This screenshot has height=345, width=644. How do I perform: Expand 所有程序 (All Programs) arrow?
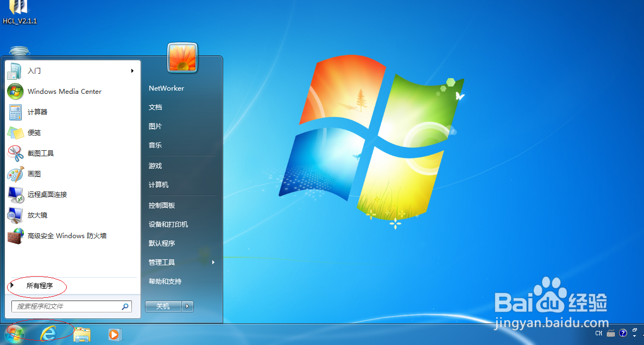coord(12,285)
